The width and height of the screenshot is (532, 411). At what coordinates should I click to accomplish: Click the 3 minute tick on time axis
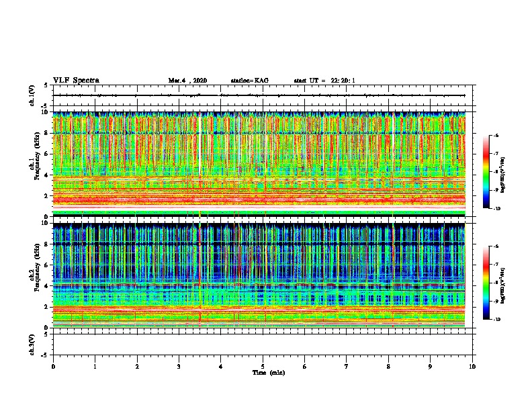tap(179, 367)
